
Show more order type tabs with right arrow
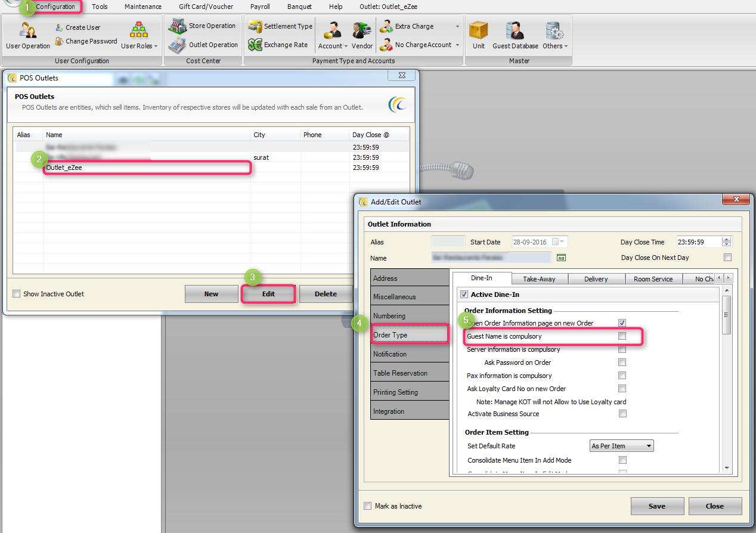(728, 278)
